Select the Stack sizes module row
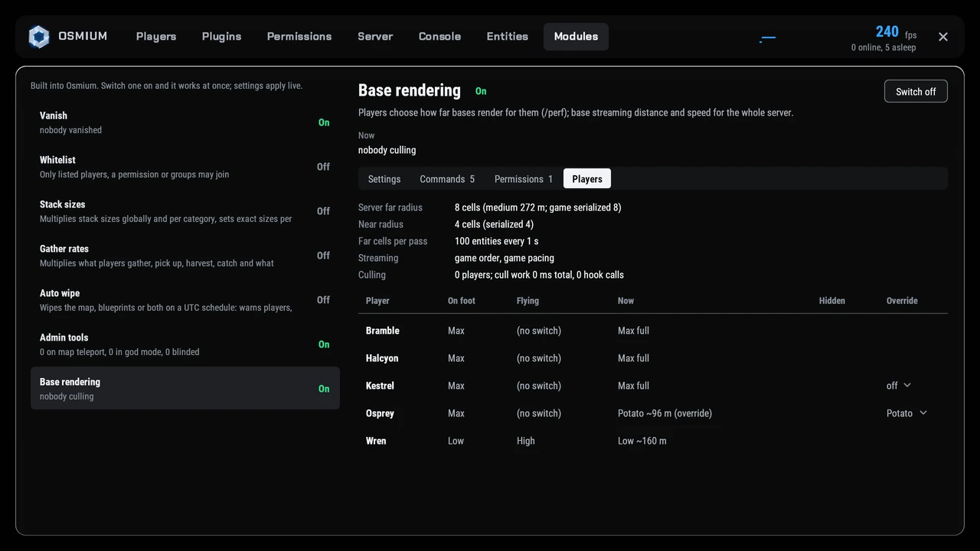The image size is (980, 551). [x=185, y=211]
